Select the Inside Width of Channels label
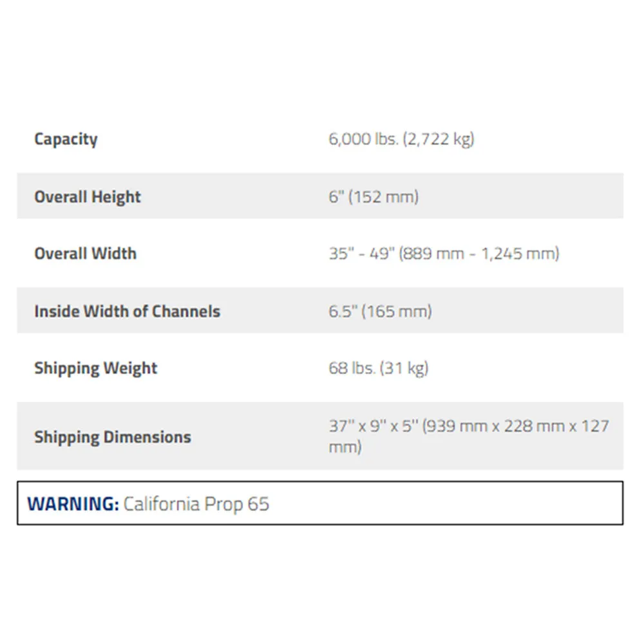This screenshot has height=644, width=644. point(128,311)
